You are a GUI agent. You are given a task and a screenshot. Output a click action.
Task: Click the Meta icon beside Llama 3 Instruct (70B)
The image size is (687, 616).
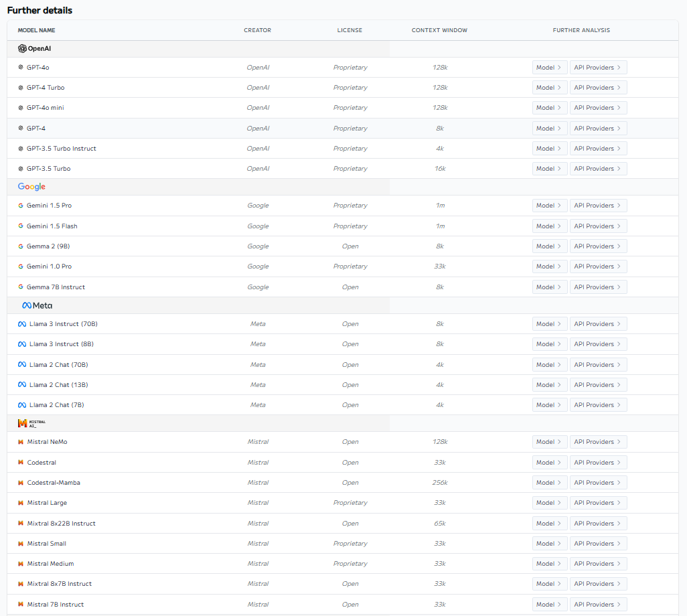pyautogui.click(x=22, y=324)
